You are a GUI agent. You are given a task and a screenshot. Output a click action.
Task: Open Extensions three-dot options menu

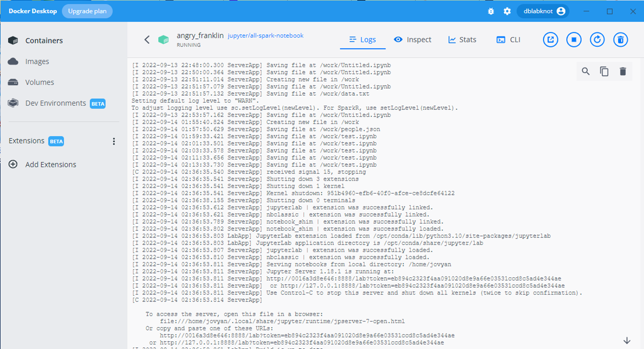pyautogui.click(x=114, y=141)
